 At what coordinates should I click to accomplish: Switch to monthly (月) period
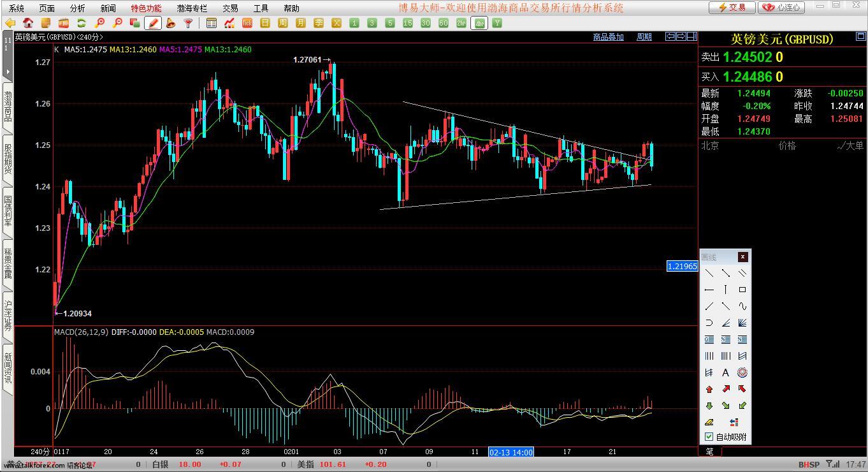301,23
